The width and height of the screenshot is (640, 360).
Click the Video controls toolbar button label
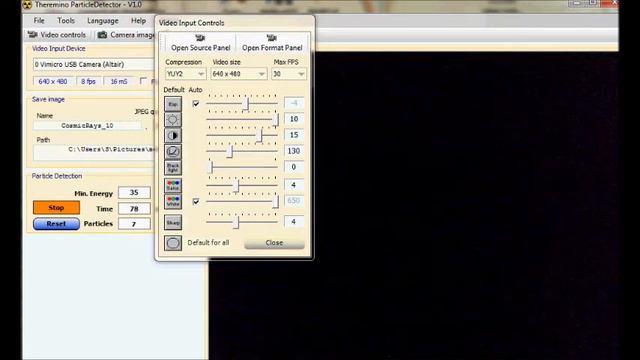(x=63, y=35)
